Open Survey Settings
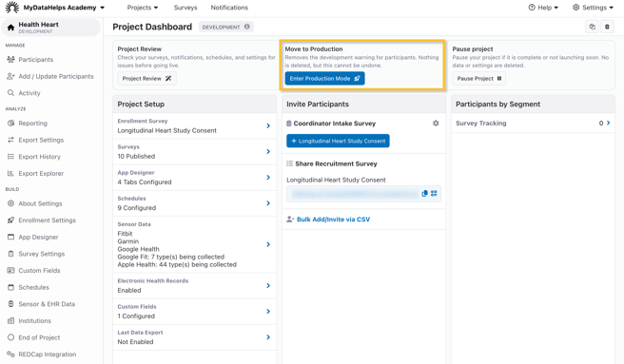The image size is (624, 364). pyautogui.click(x=42, y=254)
